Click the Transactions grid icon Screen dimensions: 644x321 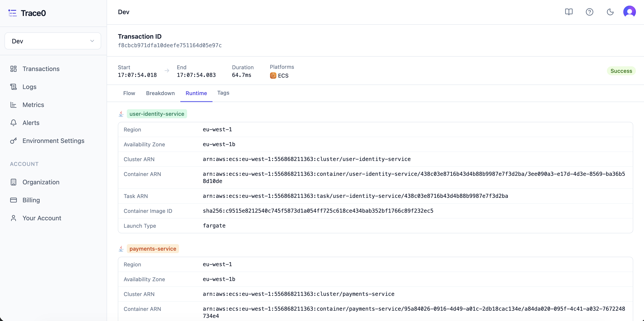13,69
